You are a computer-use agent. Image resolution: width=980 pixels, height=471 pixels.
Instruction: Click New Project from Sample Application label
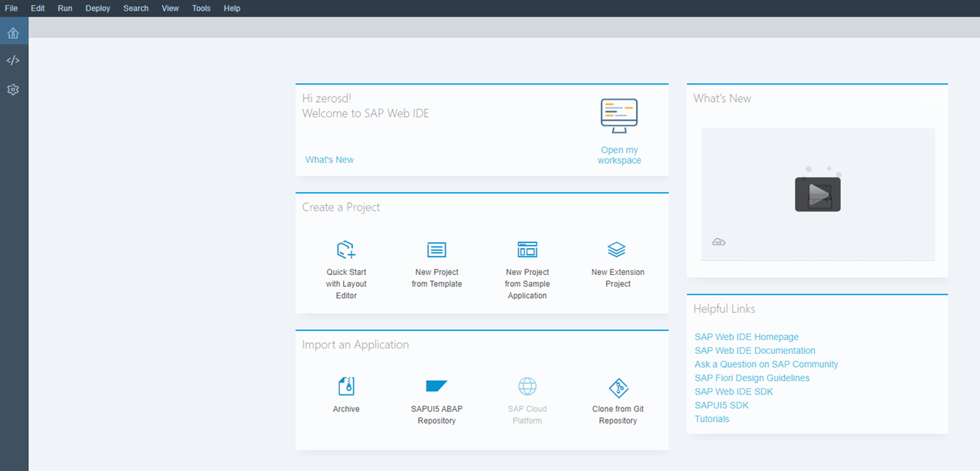528,284
